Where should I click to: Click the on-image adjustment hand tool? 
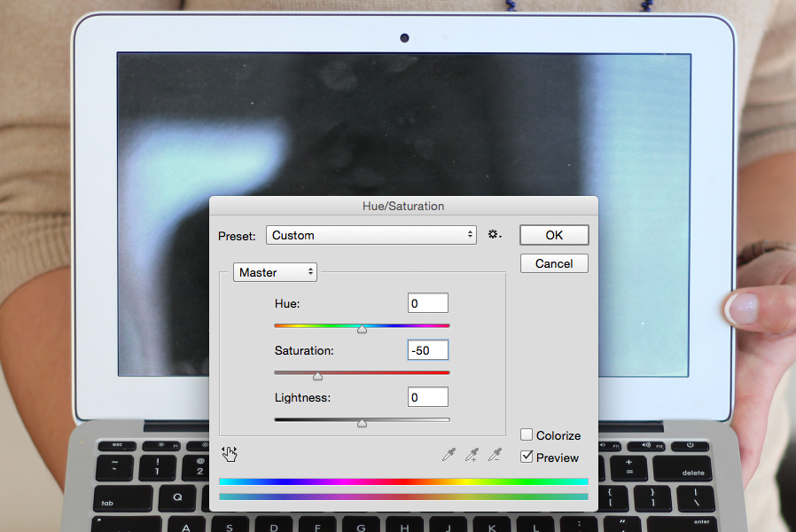click(230, 454)
